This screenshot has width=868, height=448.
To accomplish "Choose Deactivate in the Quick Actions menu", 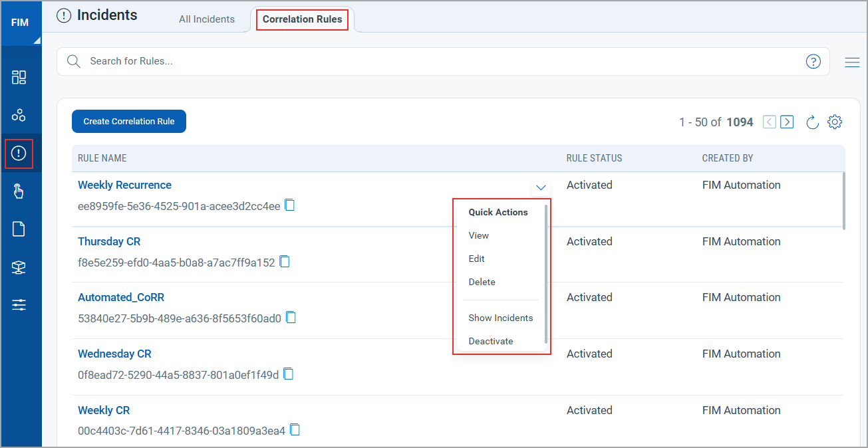I will 491,341.
